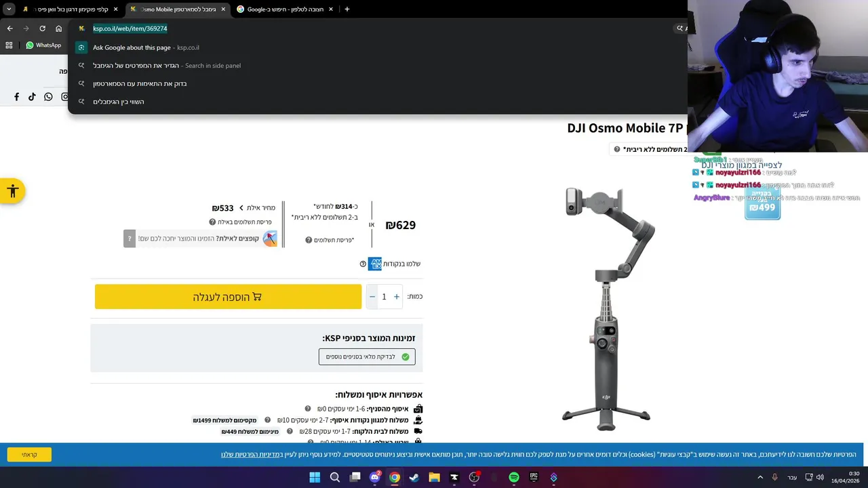Open the WhatsApp bookmark
This screenshot has height=488, width=868.
43,45
